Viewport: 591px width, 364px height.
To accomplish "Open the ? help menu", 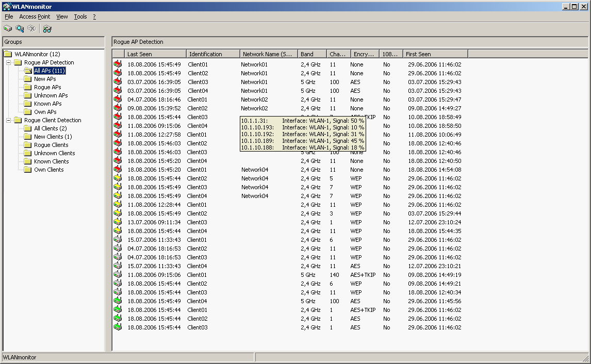I will click(x=94, y=16).
